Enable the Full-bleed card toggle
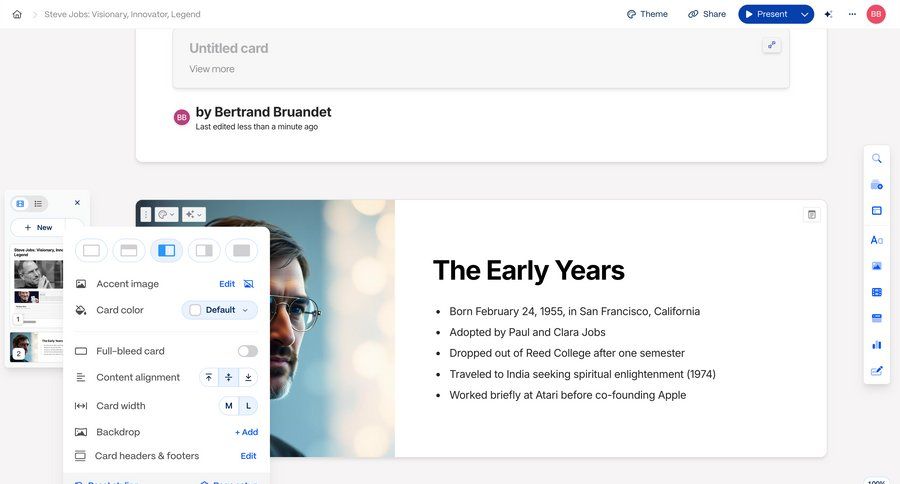The height and width of the screenshot is (484, 900). coord(247,351)
